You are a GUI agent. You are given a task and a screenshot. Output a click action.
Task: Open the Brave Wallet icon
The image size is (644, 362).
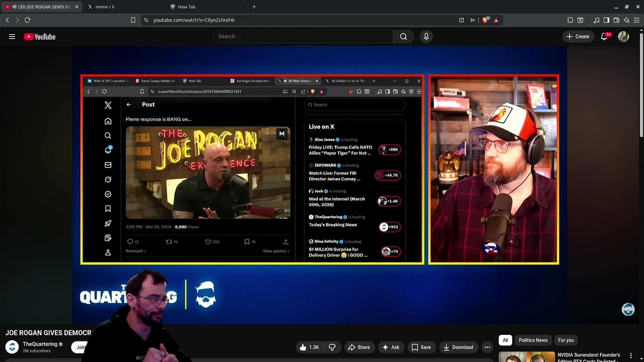click(x=616, y=20)
